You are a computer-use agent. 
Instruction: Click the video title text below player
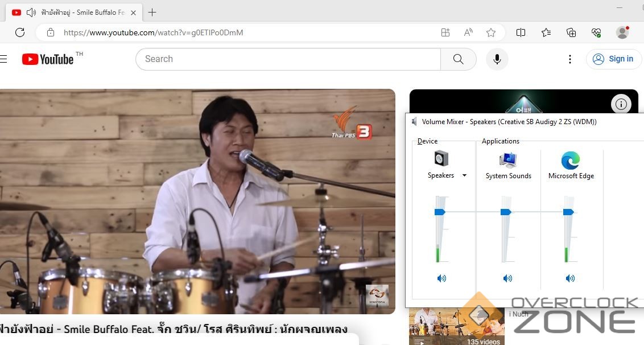pos(174,329)
